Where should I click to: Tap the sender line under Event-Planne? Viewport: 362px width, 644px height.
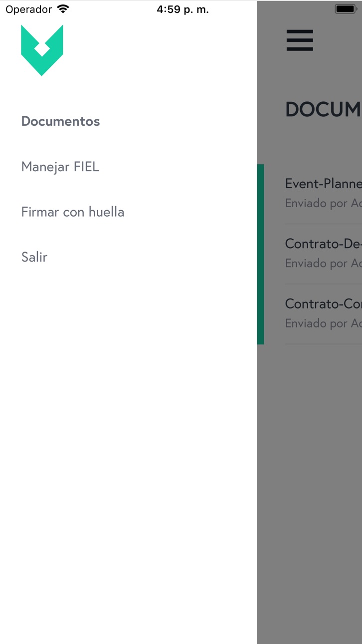(x=323, y=204)
